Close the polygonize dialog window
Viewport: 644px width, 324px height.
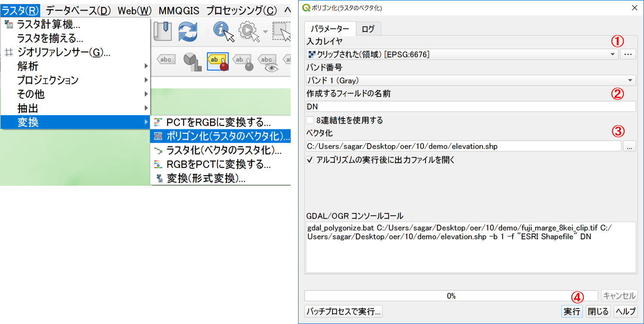(634, 8)
